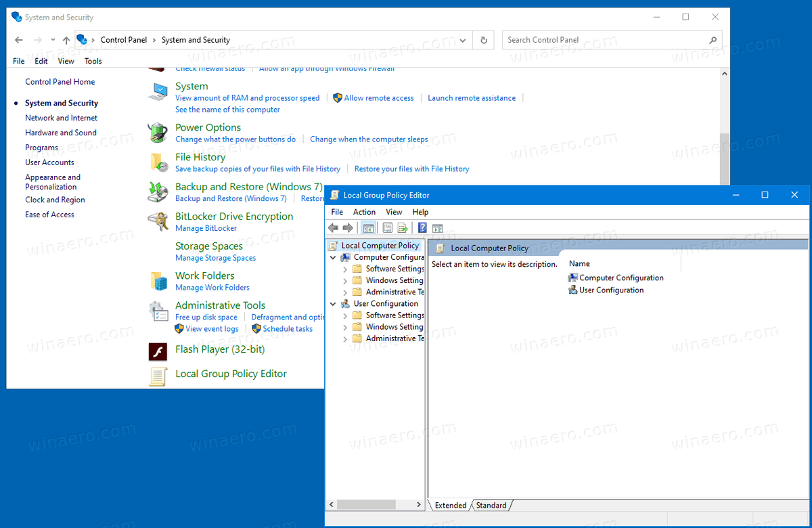Open the View menu in Policy Editor
812x528 pixels.
click(x=394, y=212)
